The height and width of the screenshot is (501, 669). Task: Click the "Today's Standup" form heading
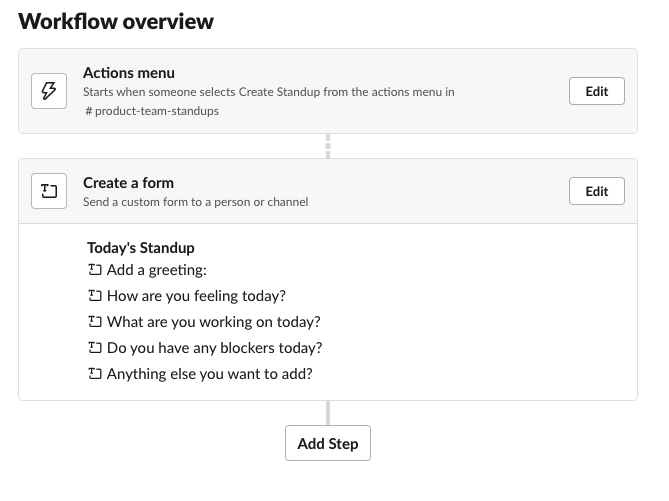(141, 248)
